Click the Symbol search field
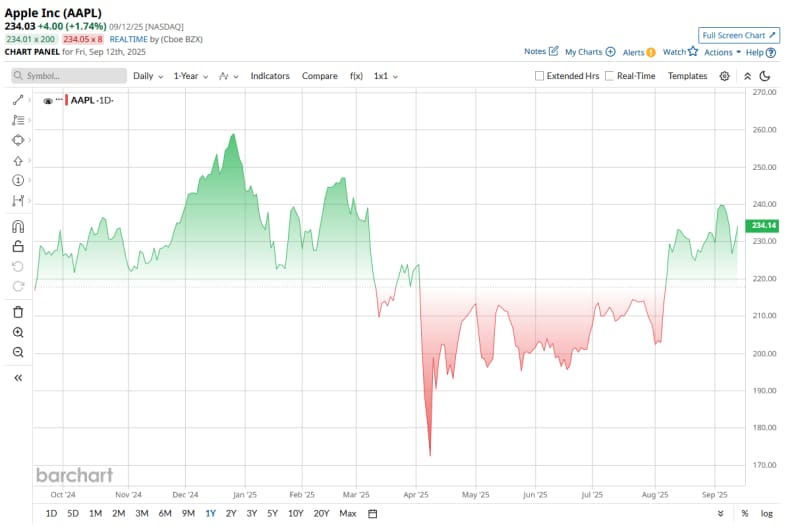Screen dimensions: 800x531 point(69,76)
